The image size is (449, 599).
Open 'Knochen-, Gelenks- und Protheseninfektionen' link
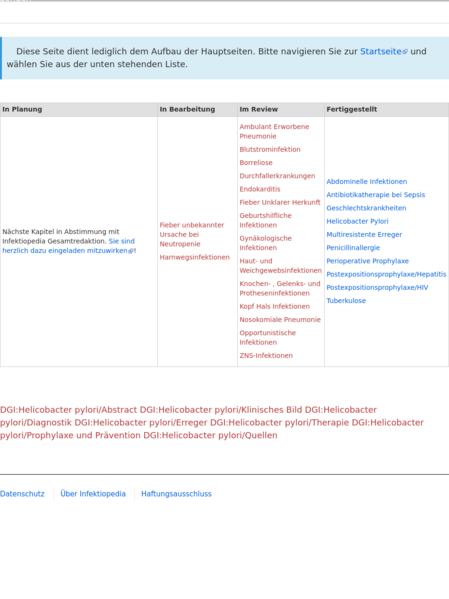(280, 288)
